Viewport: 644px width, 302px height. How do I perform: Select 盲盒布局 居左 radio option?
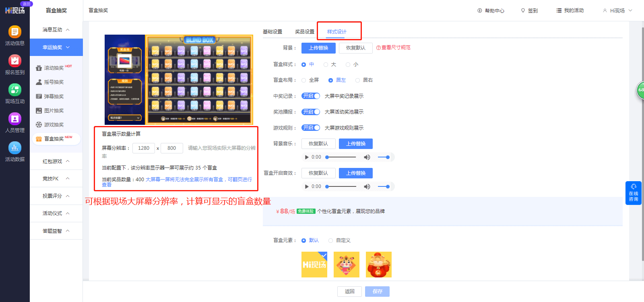pos(330,80)
